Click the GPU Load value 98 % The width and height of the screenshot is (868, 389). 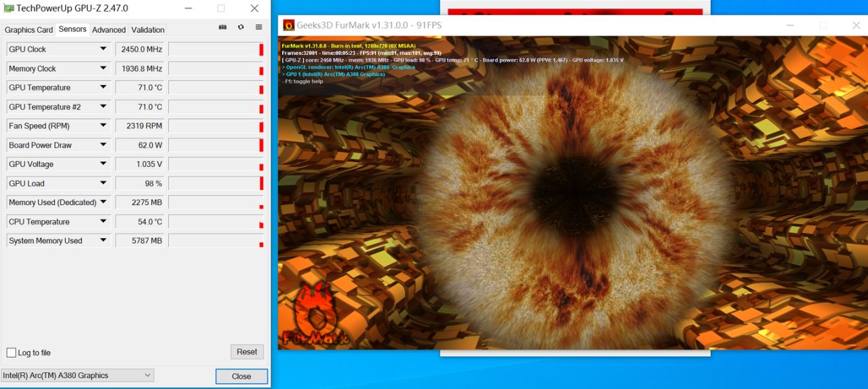click(x=140, y=183)
